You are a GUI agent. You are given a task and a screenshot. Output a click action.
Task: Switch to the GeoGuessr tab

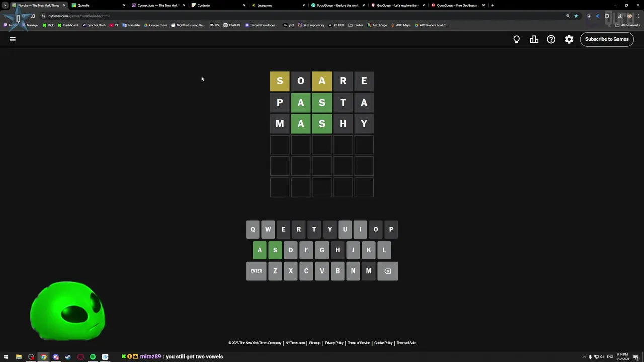click(x=397, y=5)
